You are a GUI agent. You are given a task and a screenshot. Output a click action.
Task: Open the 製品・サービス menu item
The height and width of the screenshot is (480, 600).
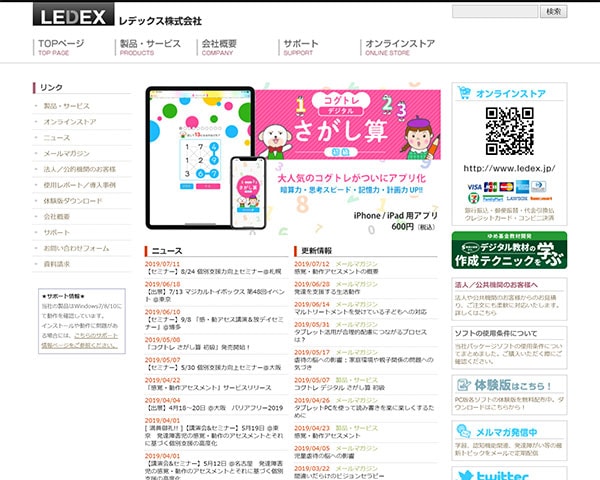(150, 47)
